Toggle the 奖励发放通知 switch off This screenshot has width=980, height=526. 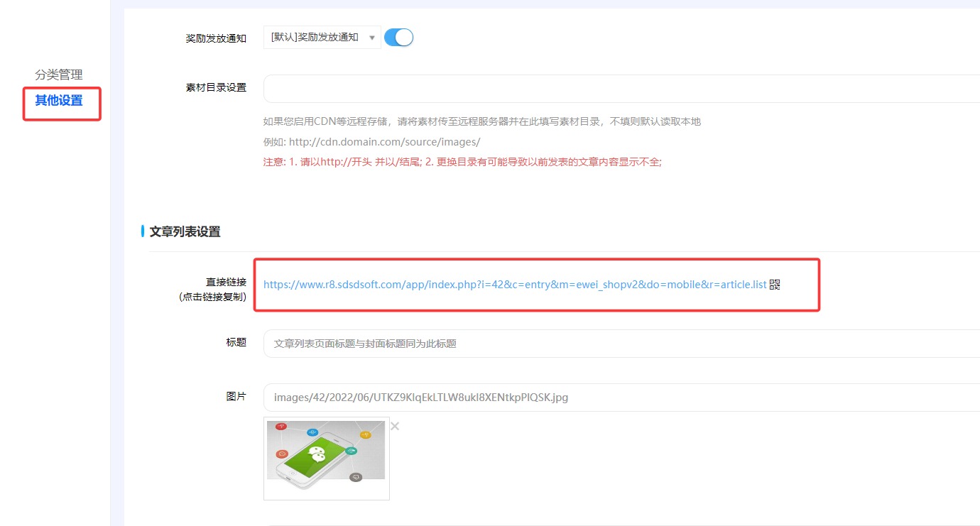(398, 38)
